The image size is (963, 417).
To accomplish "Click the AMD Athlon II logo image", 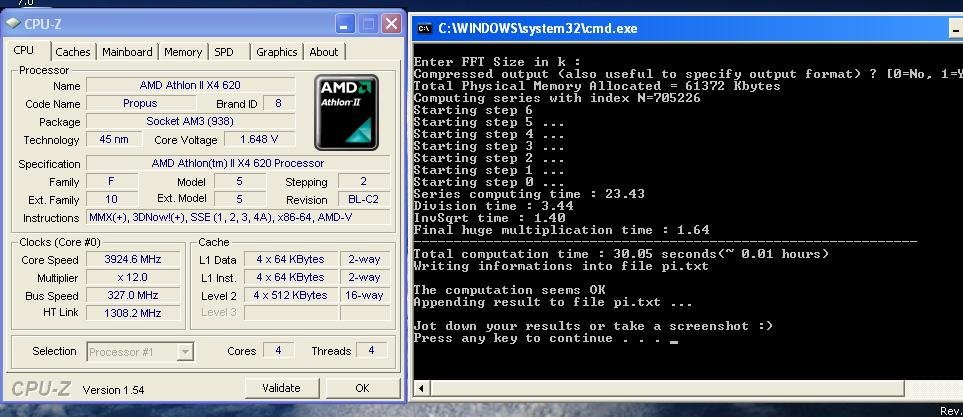I will [x=346, y=112].
